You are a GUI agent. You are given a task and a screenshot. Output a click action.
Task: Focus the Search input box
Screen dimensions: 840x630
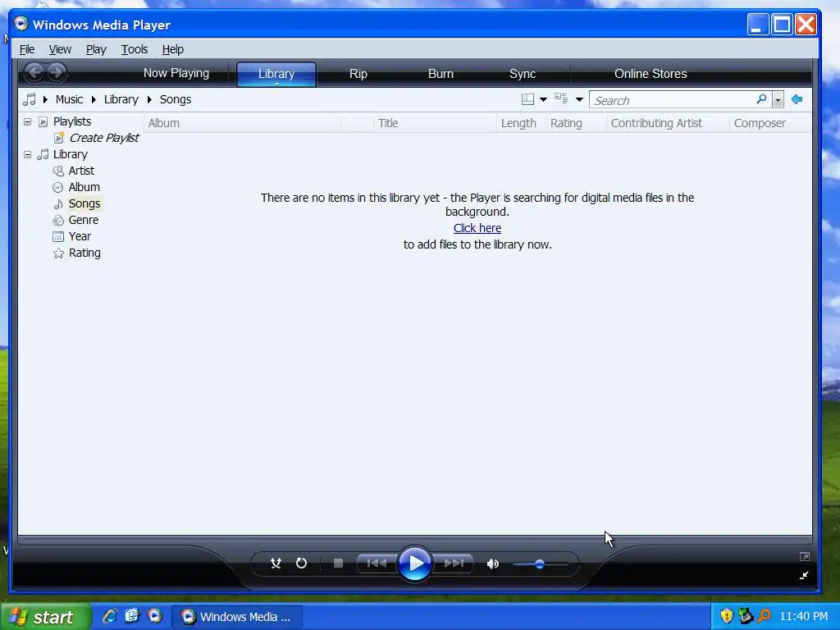(x=673, y=100)
